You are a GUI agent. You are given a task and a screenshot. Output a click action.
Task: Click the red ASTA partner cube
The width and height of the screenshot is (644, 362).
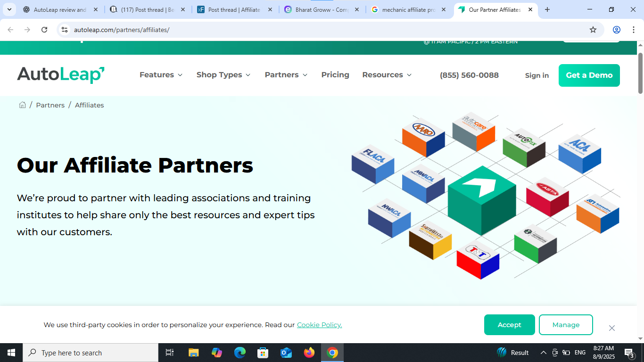click(547, 197)
